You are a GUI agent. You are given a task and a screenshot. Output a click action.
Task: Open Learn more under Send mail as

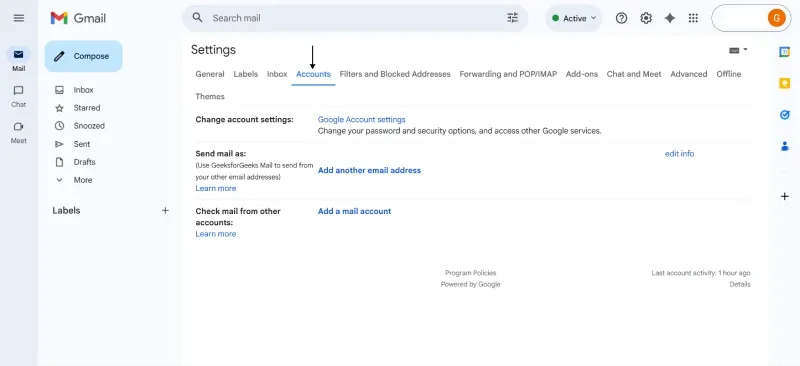click(x=216, y=188)
